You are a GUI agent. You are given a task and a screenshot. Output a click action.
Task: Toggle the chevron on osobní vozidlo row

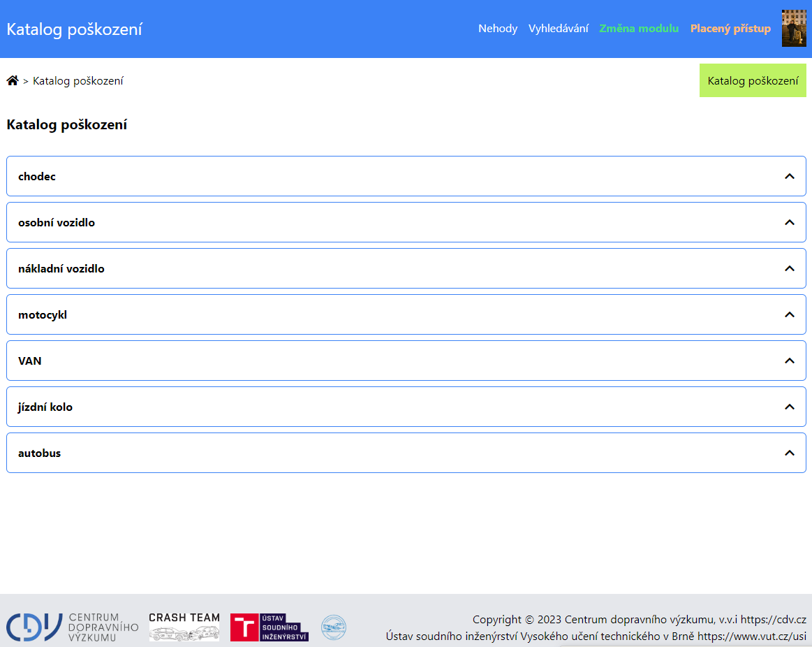coord(789,222)
